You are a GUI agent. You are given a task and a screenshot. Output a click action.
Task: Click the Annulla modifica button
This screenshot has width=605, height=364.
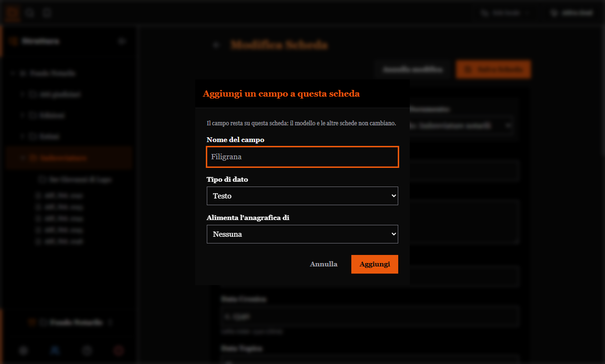click(x=413, y=69)
